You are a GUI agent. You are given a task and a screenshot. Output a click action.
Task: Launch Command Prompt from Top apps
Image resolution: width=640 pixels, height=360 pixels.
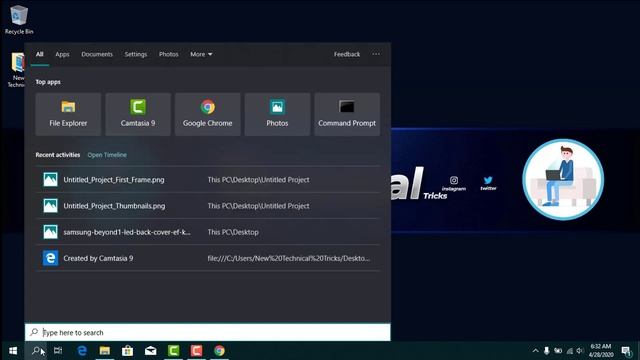click(347, 114)
